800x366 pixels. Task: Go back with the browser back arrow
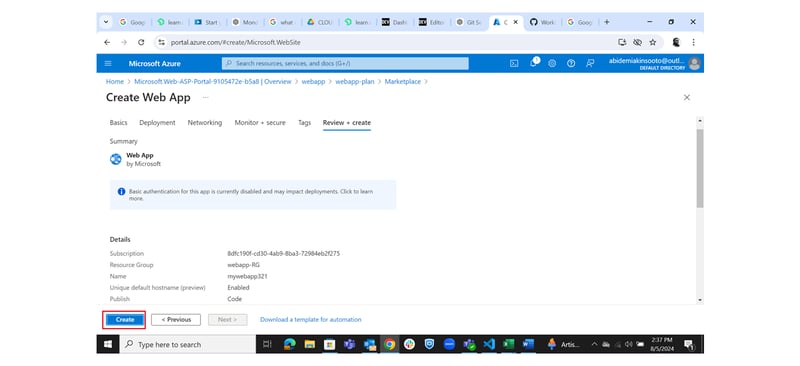(x=107, y=42)
